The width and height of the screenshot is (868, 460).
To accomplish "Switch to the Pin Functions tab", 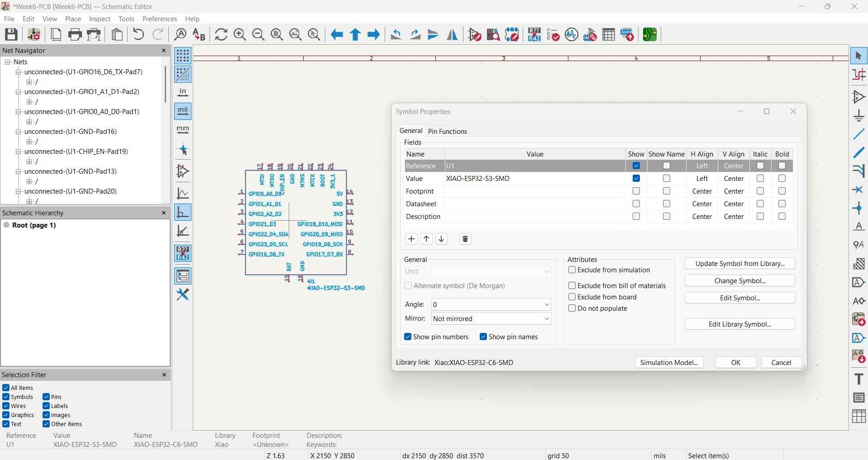I will pos(448,131).
